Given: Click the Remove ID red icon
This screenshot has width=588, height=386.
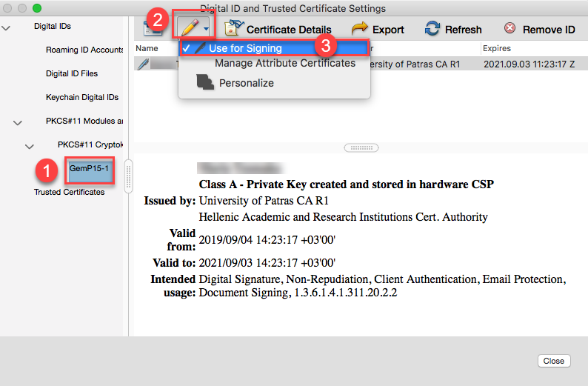Looking at the screenshot, I should pos(510,28).
